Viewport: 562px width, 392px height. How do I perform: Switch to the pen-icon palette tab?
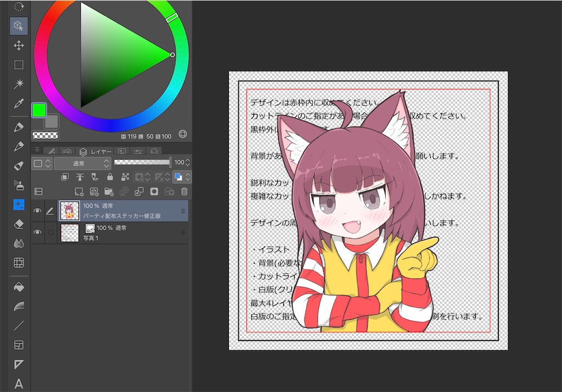52,151
